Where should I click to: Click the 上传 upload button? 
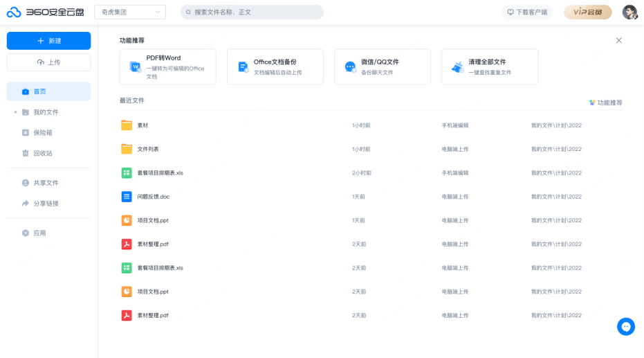(49, 62)
